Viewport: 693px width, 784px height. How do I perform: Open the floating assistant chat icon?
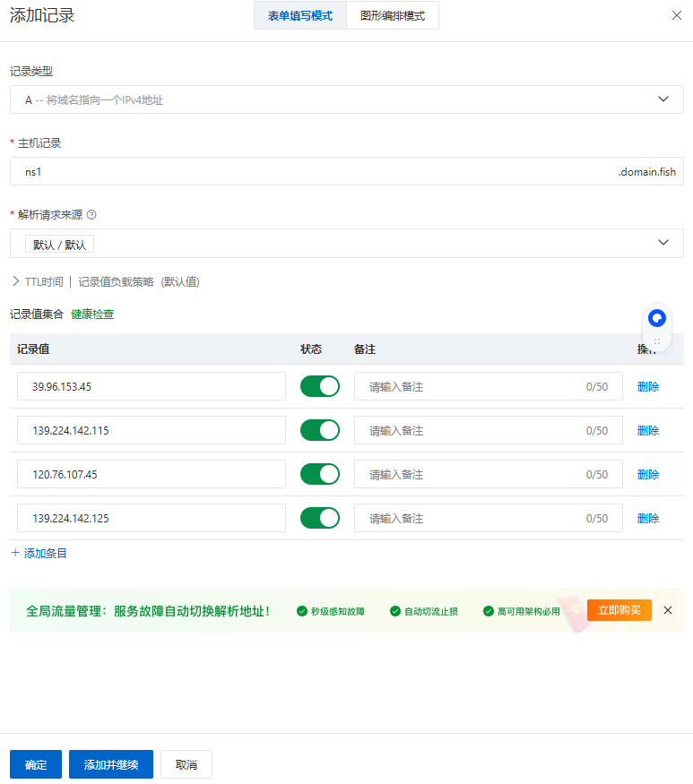coord(657,318)
